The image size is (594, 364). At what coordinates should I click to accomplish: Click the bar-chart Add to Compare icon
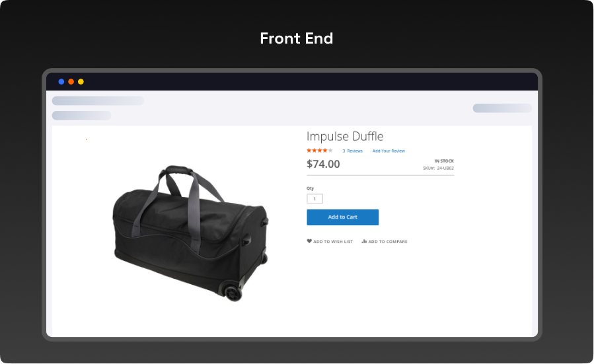[364, 241]
